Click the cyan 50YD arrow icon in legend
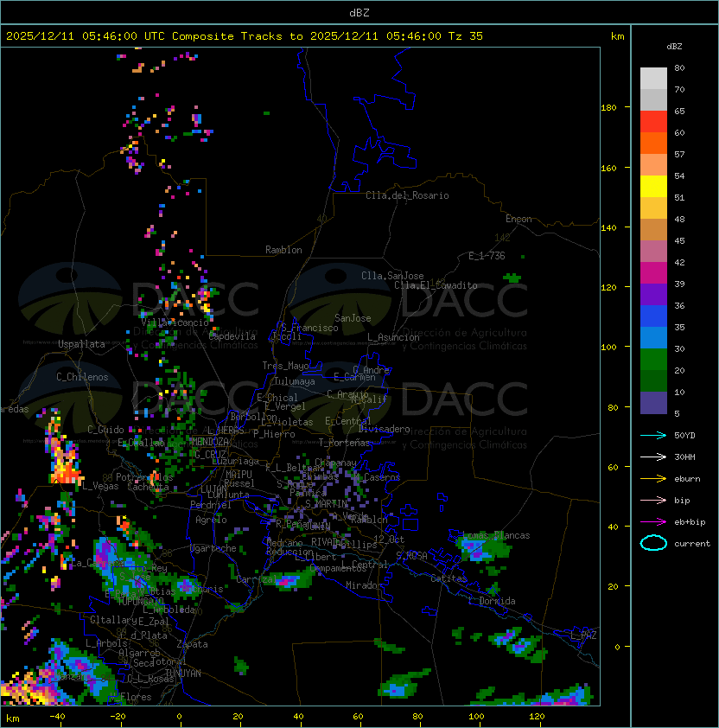 pos(653,435)
